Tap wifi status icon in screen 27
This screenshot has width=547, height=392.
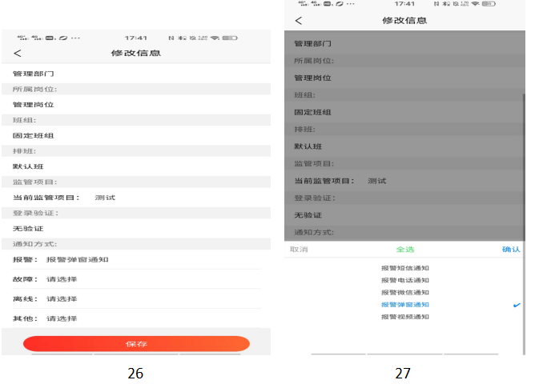point(475,4)
